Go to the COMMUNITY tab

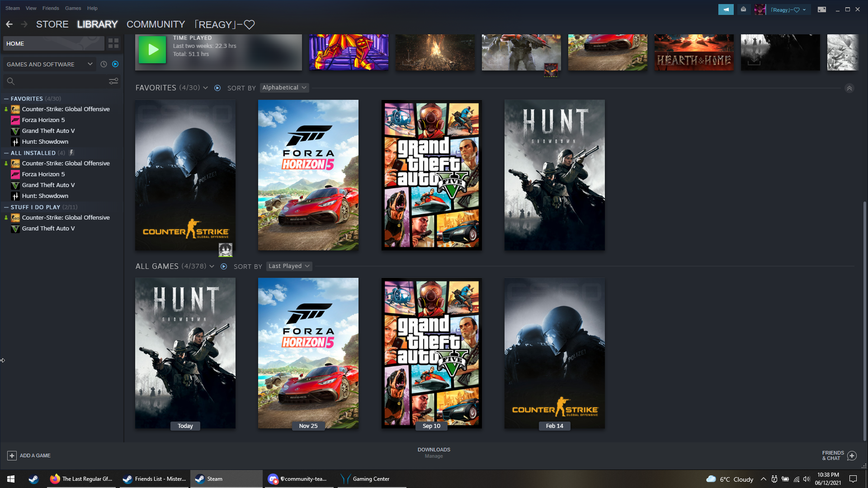pyautogui.click(x=156, y=24)
